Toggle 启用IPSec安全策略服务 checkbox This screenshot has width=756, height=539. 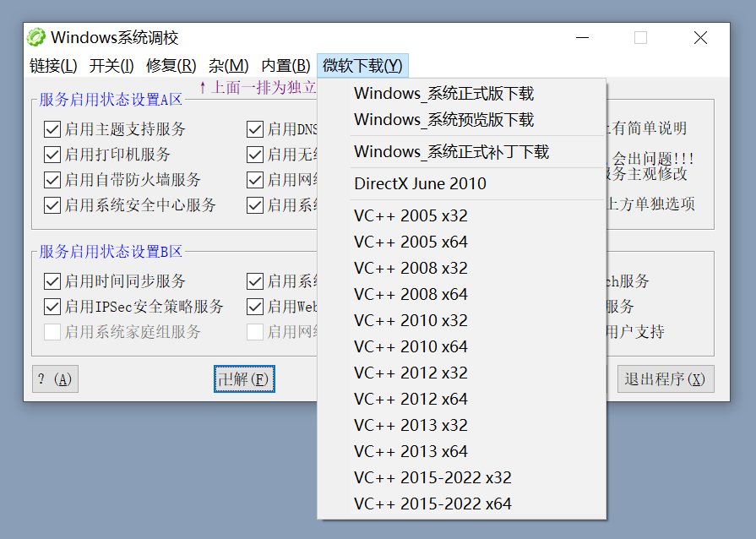[x=52, y=307]
